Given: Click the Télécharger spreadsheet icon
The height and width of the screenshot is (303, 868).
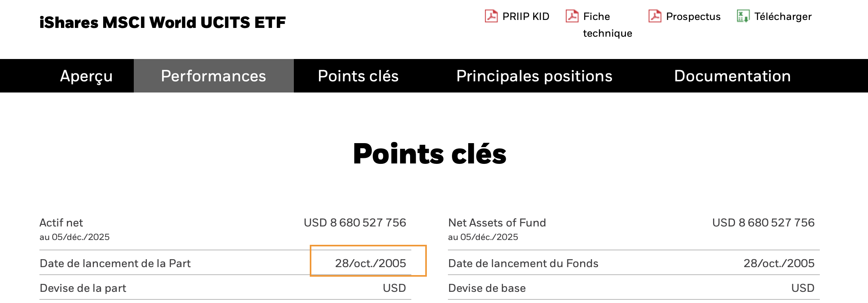Looking at the screenshot, I should (x=743, y=16).
